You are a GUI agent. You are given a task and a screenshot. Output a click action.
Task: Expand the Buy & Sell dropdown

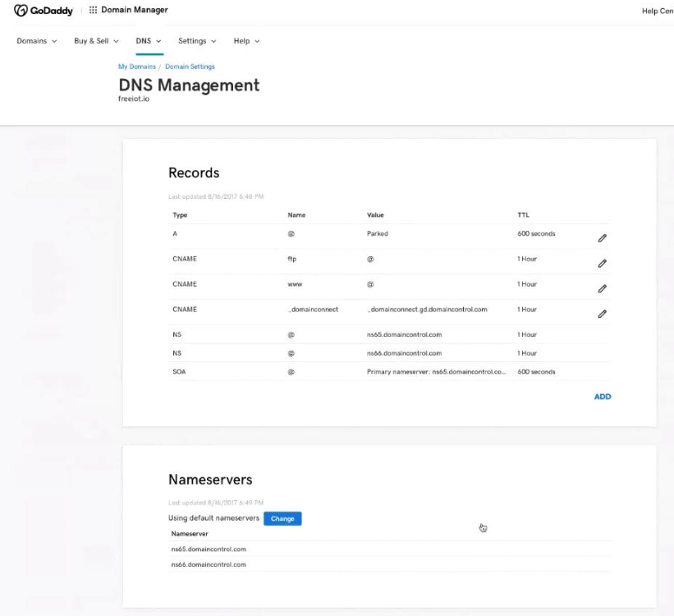96,41
